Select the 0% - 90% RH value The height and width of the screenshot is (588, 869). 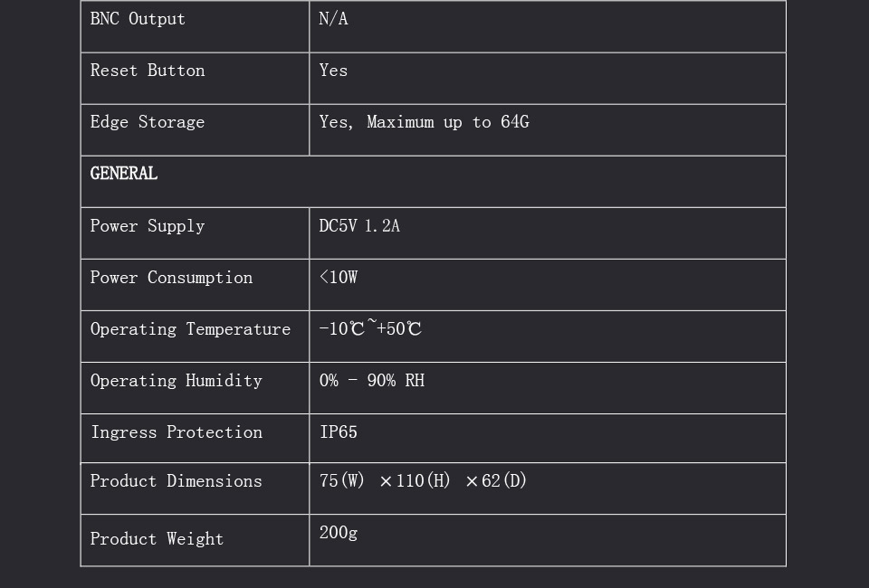tap(371, 381)
